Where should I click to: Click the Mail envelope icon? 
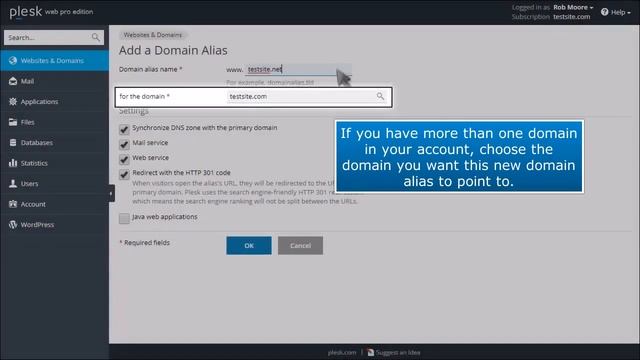click(13, 81)
